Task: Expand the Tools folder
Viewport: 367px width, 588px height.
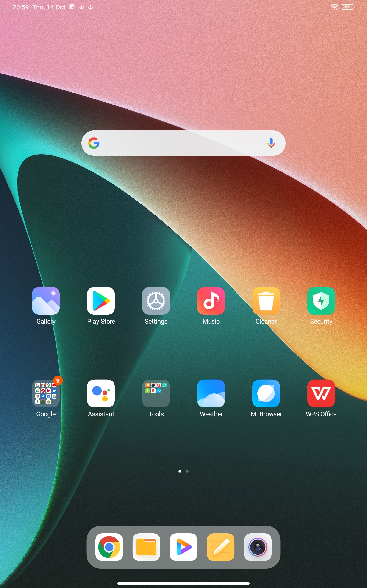Action: [x=156, y=393]
